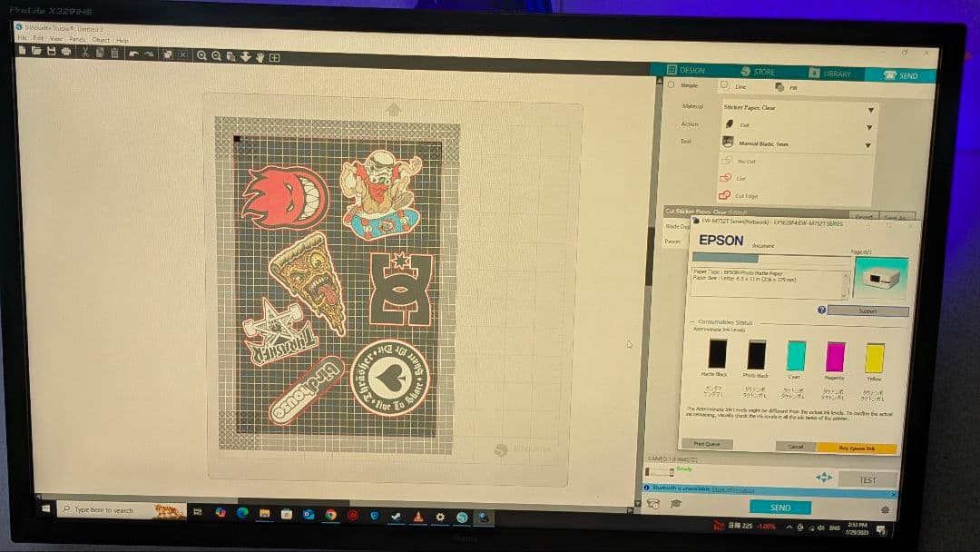This screenshot has width=980, height=552.
Task: Click the Scissors (cut) icon
Action: click(x=86, y=54)
